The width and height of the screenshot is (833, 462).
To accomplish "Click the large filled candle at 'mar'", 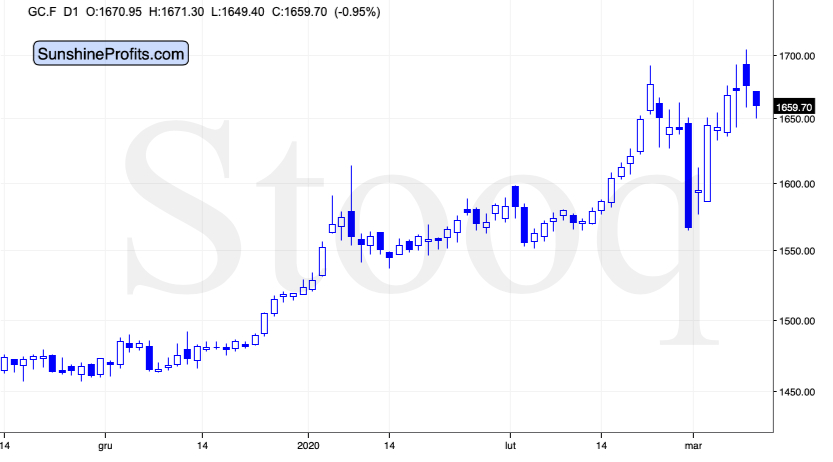I will click(688, 175).
